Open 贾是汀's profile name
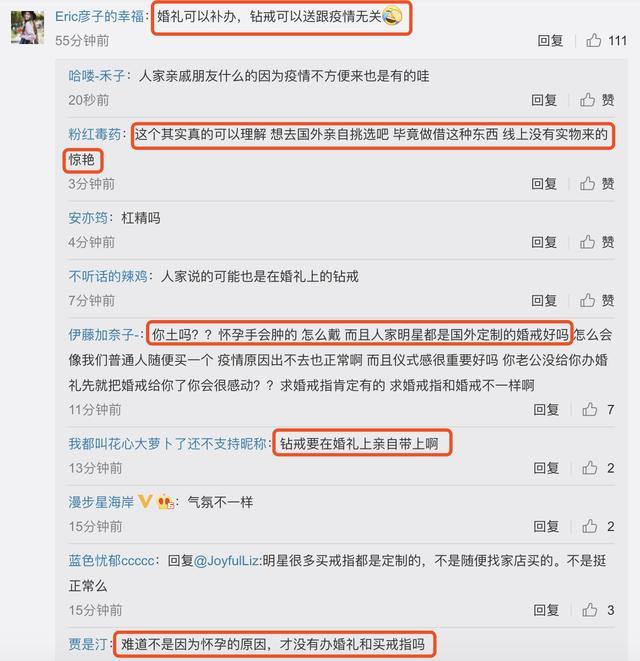 tap(88, 644)
